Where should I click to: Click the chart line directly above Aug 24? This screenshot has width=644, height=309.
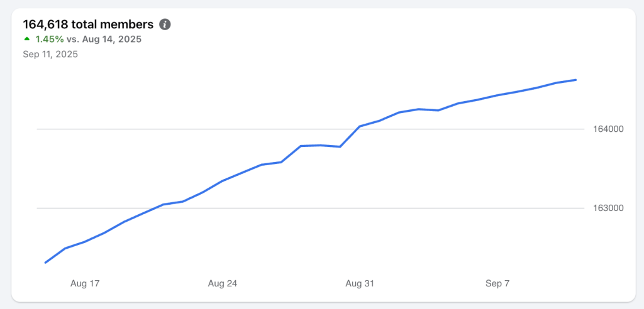(223, 181)
